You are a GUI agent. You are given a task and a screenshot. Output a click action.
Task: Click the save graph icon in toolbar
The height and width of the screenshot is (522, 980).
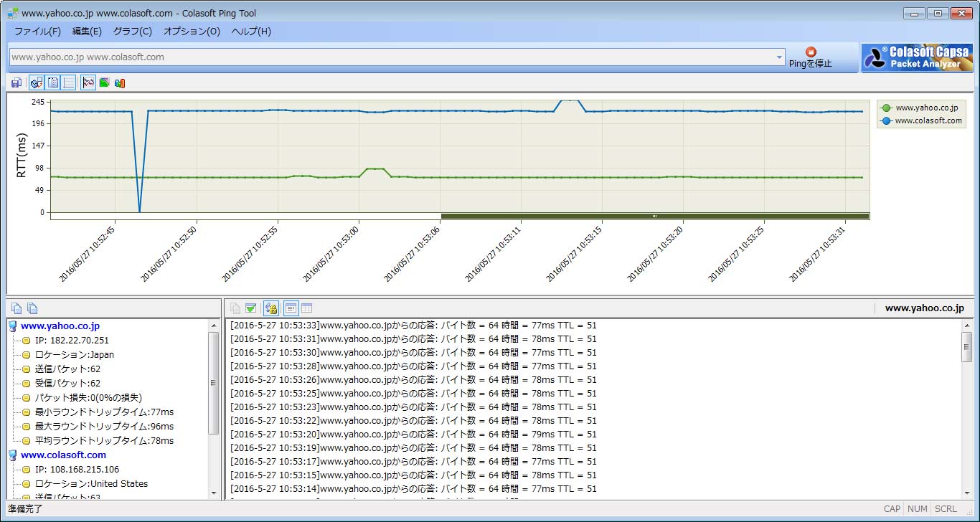[x=16, y=83]
